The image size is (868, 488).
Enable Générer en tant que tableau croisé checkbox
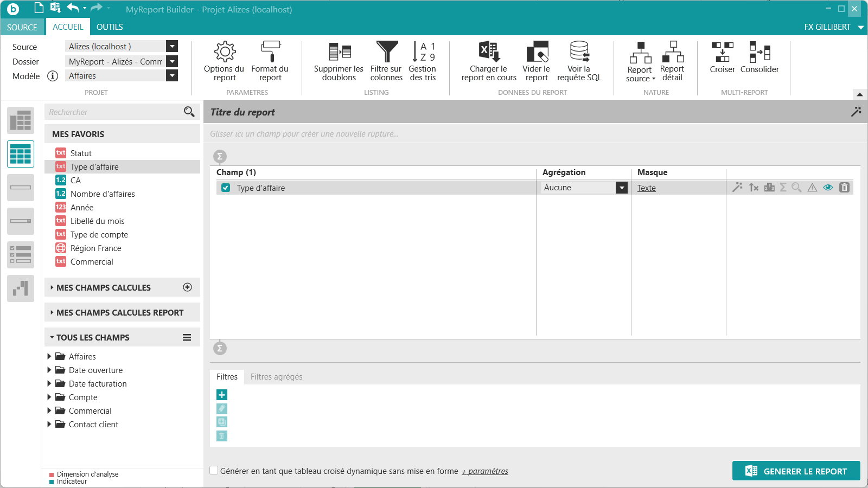pyautogui.click(x=214, y=471)
